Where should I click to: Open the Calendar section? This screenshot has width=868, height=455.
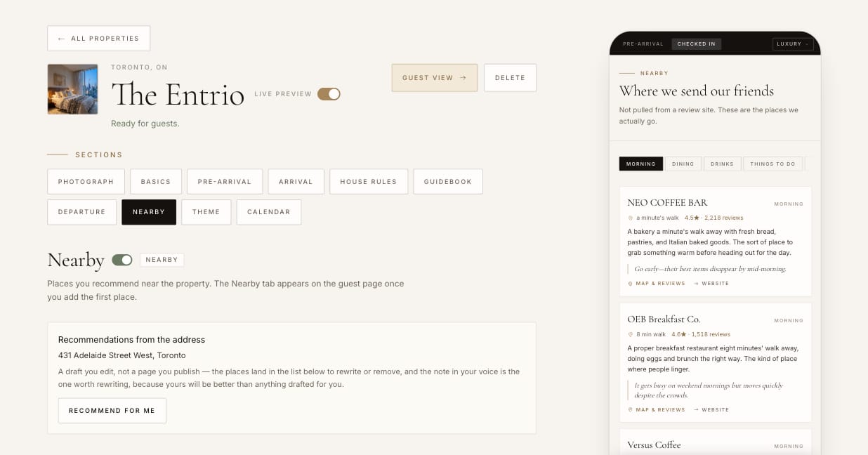[269, 212]
